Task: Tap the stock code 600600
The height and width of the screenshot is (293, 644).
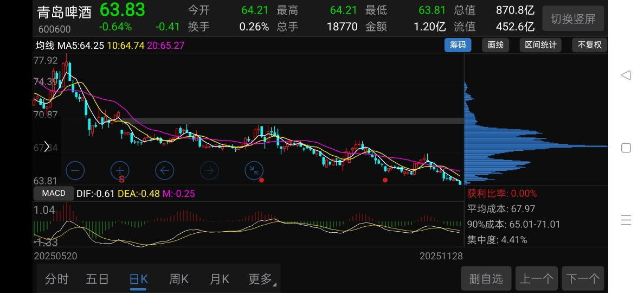Action: click(55, 29)
